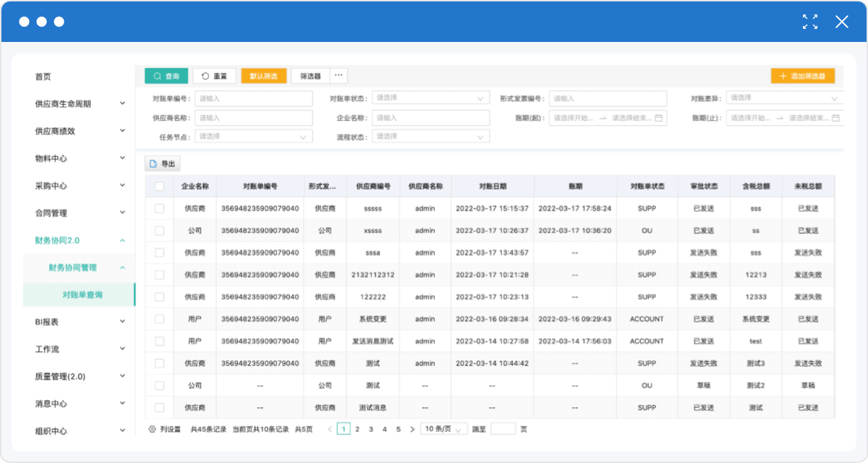Open the 对账单状态 dropdown filter
The width and height of the screenshot is (868, 463).
pos(431,98)
